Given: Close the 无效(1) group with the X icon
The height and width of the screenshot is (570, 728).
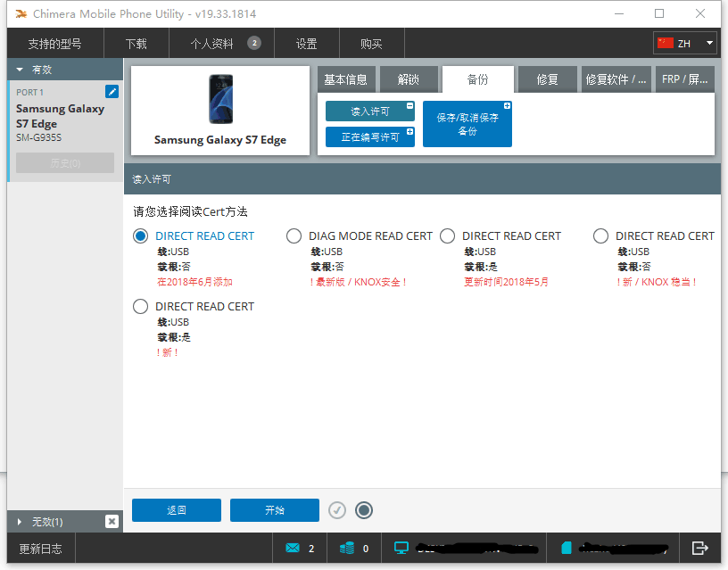Looking at the screenshot, I should coord(112,521).
